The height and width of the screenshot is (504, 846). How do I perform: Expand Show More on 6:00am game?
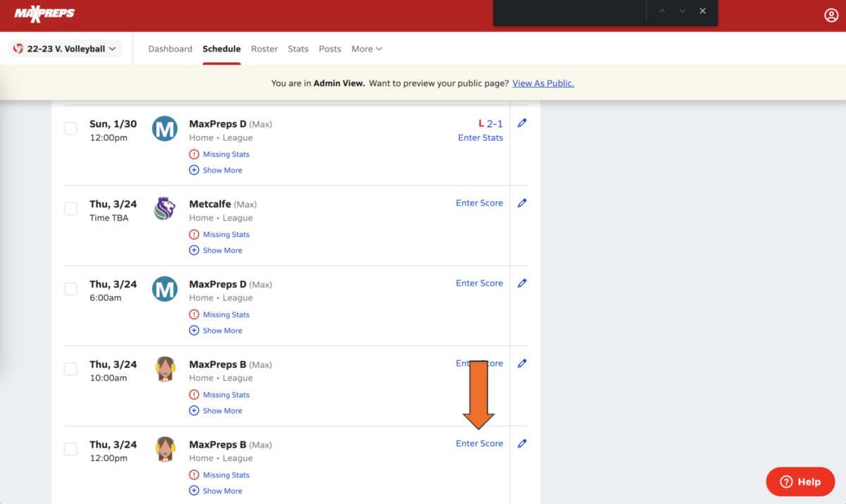[216, 331]
